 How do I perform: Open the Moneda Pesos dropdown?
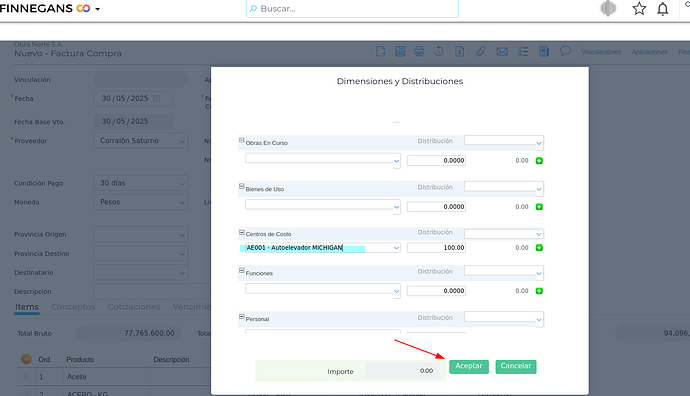tap(182, 202)
